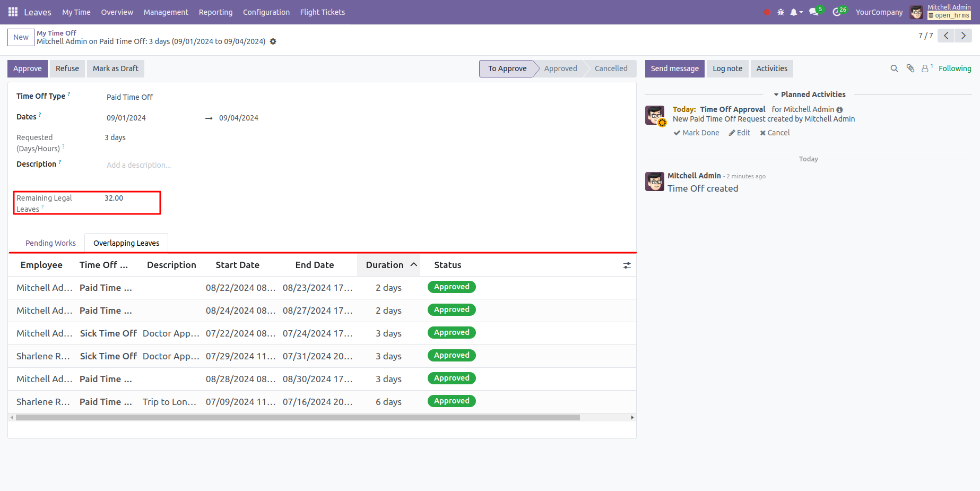Click Refuse button

coord(67,68)
